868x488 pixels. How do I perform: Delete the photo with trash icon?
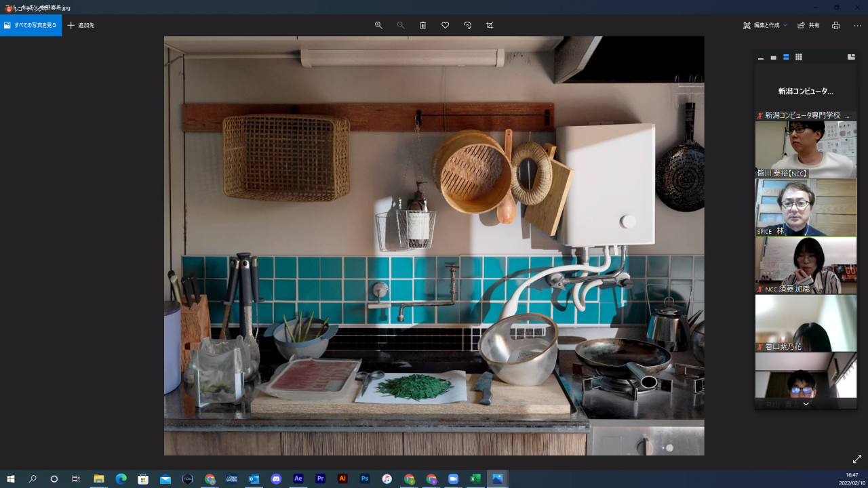423,25
